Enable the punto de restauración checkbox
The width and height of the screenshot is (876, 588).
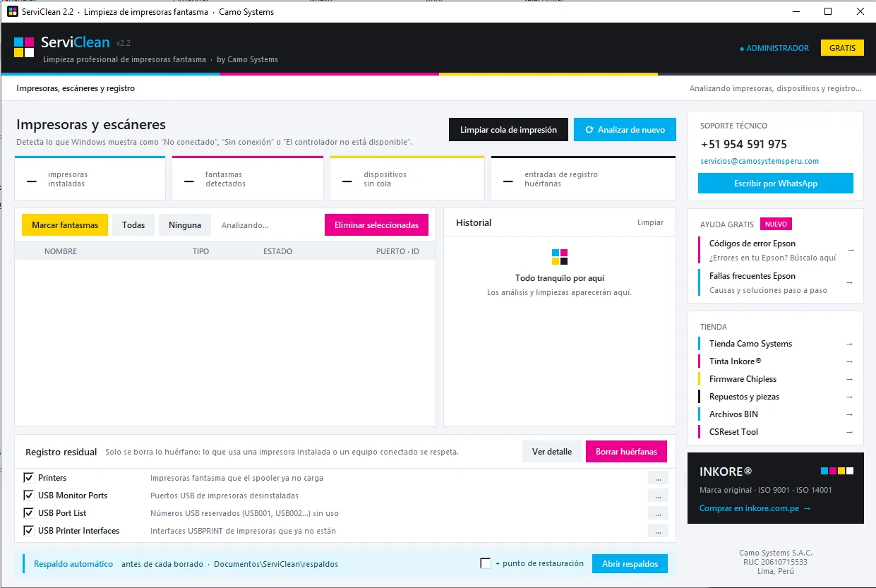[x=485, y=563]
